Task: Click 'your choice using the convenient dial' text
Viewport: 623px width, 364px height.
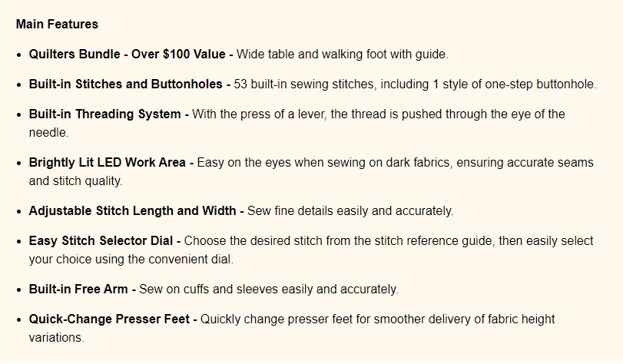Action: tap(130, 259)
